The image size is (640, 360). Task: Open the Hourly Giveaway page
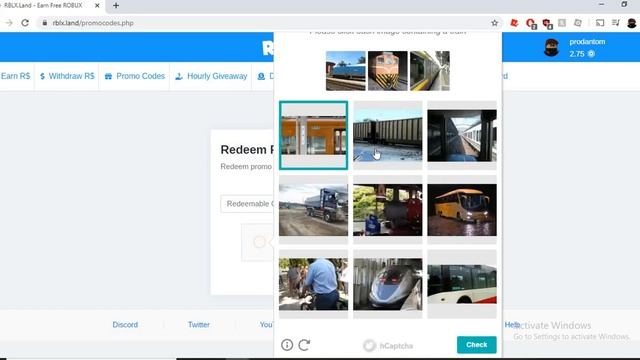pyautogui.click(x=211, y=76)
